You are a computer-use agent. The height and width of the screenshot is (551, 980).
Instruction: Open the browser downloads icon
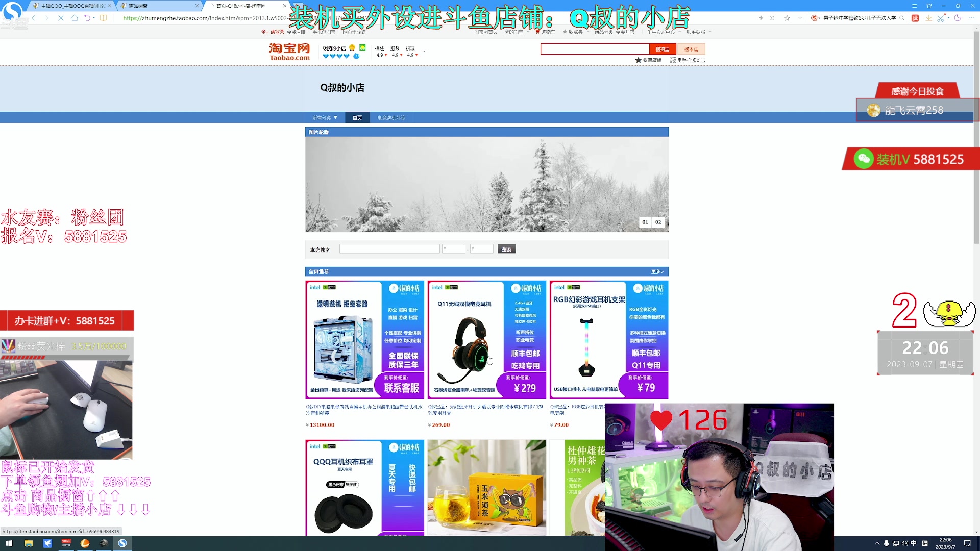928,18
